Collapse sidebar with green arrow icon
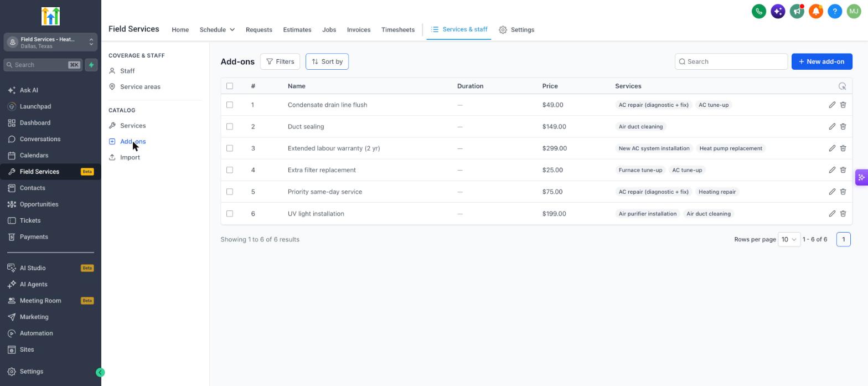The image size is (868, 386). (x=100, y=372)
